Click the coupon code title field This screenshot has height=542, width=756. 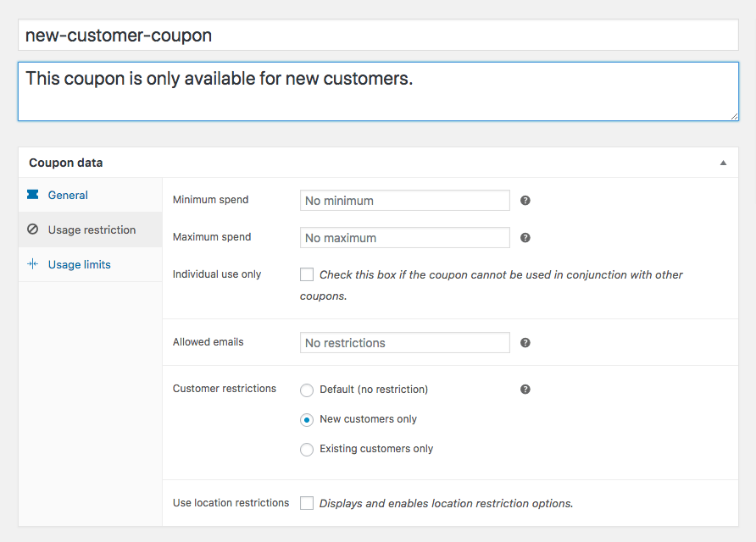(378, 36)
